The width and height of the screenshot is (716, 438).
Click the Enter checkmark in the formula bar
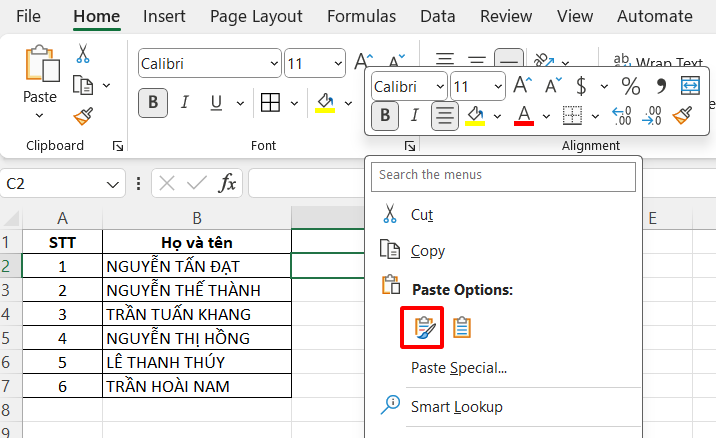coord(197,184)
